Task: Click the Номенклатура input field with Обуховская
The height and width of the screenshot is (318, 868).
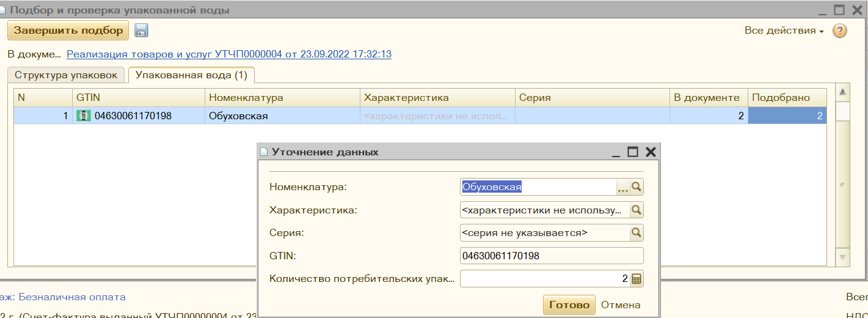Action: 538,187
